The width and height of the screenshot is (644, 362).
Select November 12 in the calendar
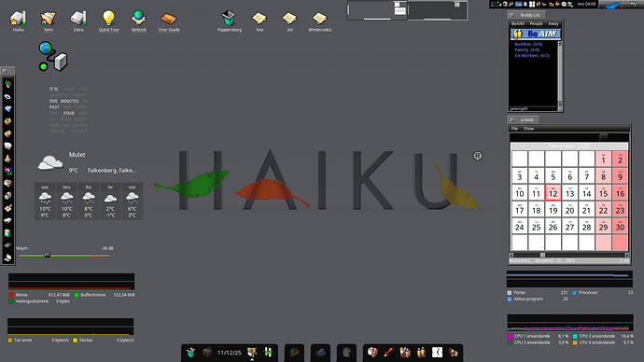point(553,192)
